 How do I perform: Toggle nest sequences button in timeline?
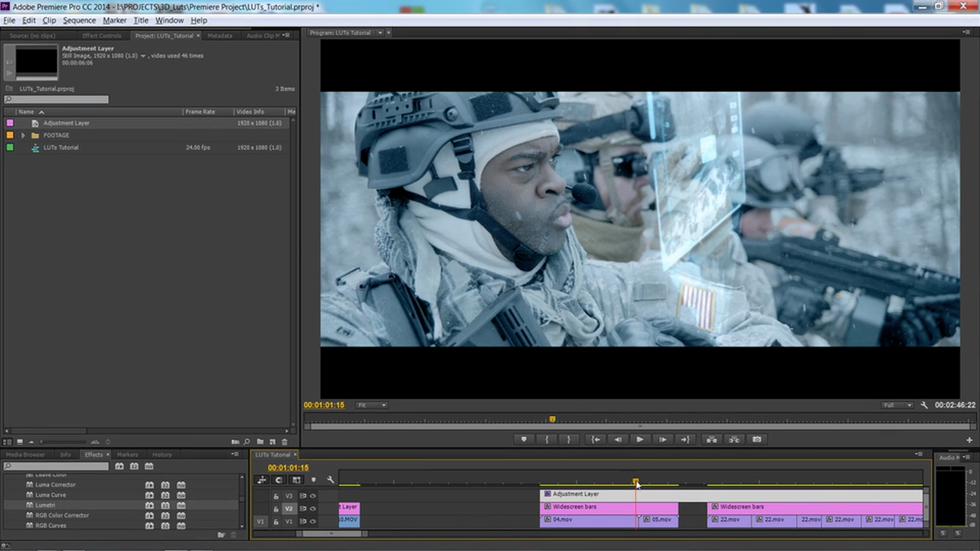click(x=262, y=480)
